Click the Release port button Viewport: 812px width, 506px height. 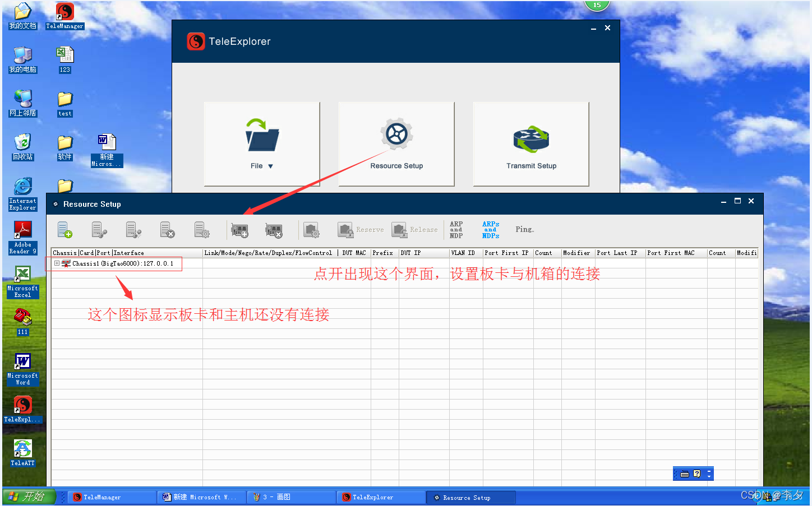coord(414,230)
